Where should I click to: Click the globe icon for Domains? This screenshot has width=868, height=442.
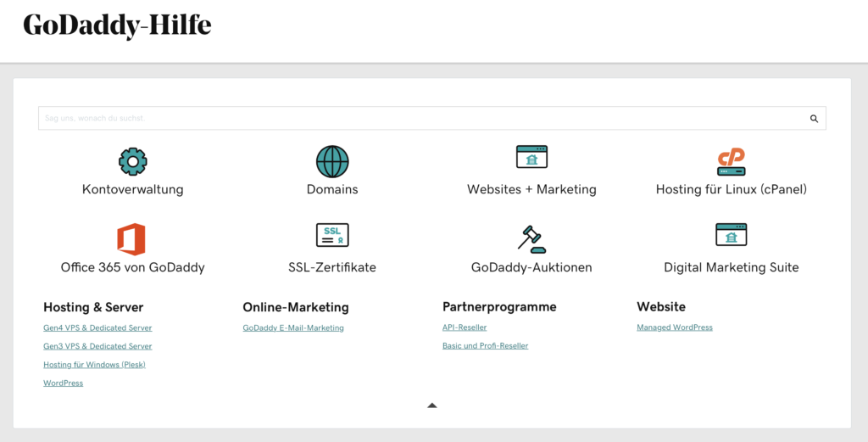pos(332,162)
